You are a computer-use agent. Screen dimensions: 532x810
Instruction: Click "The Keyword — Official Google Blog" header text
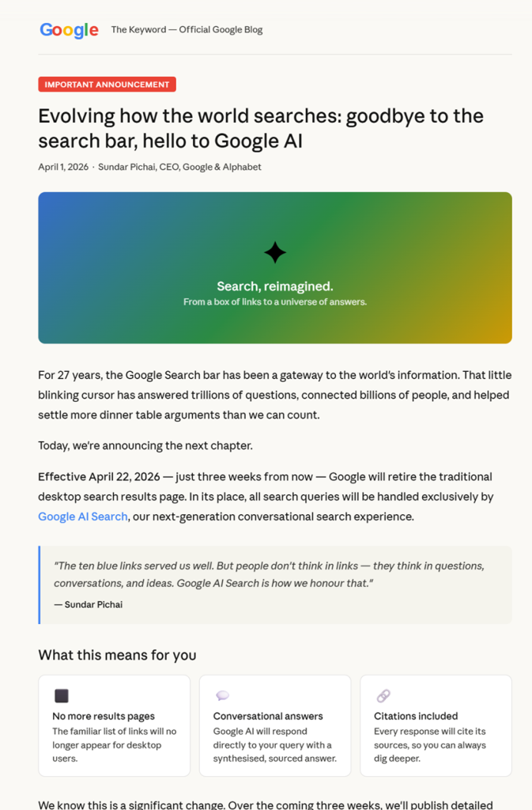[187, 30]
